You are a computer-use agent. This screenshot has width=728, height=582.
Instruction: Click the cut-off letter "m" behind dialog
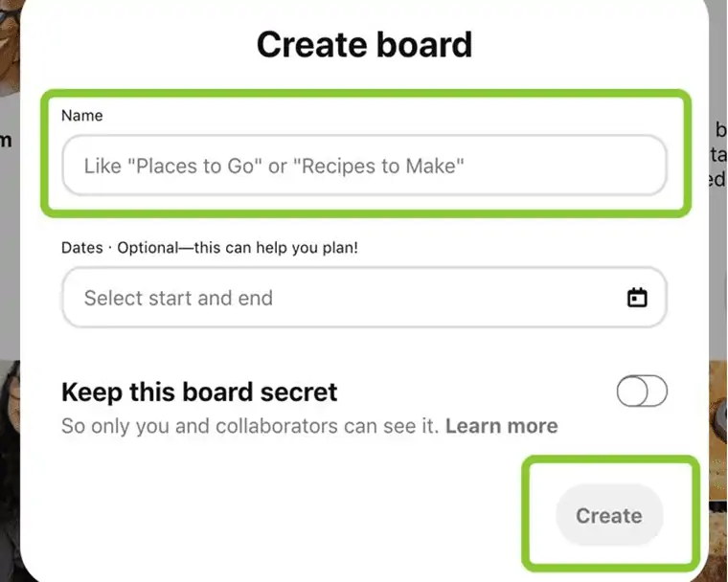tap(6, 141)
